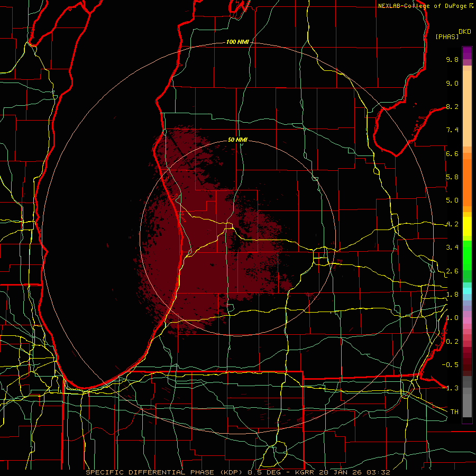Select the 3.4 value on the color scale
The image size is (476, 476).
(x=452, y=248)
